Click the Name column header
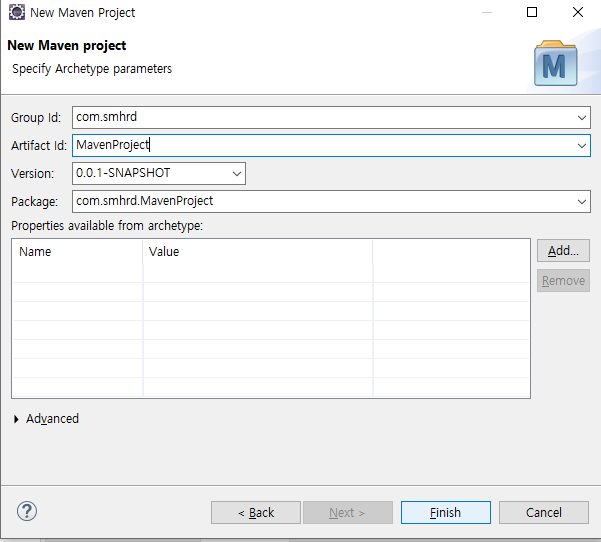The height and width of the screenshot is (542, 601). [78, 252]
